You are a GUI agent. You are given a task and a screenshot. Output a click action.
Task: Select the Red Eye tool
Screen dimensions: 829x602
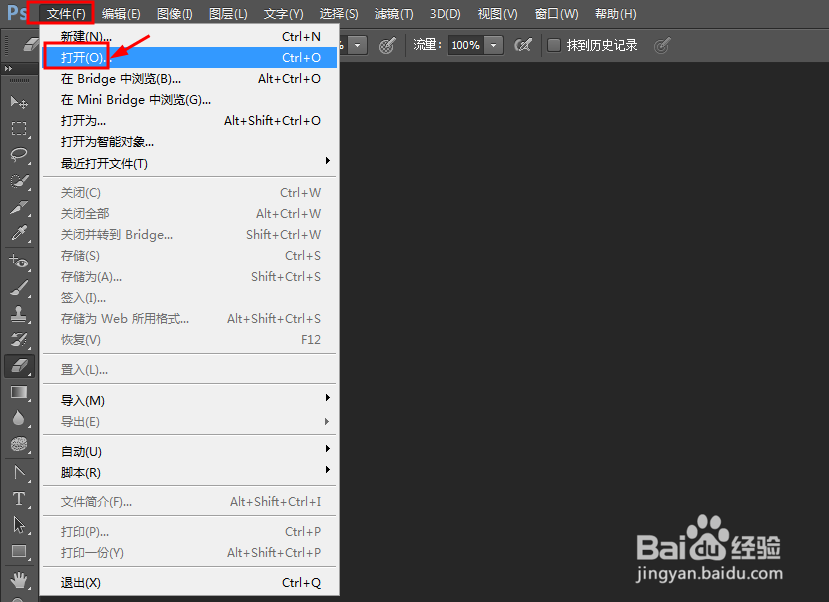(19, 261)
